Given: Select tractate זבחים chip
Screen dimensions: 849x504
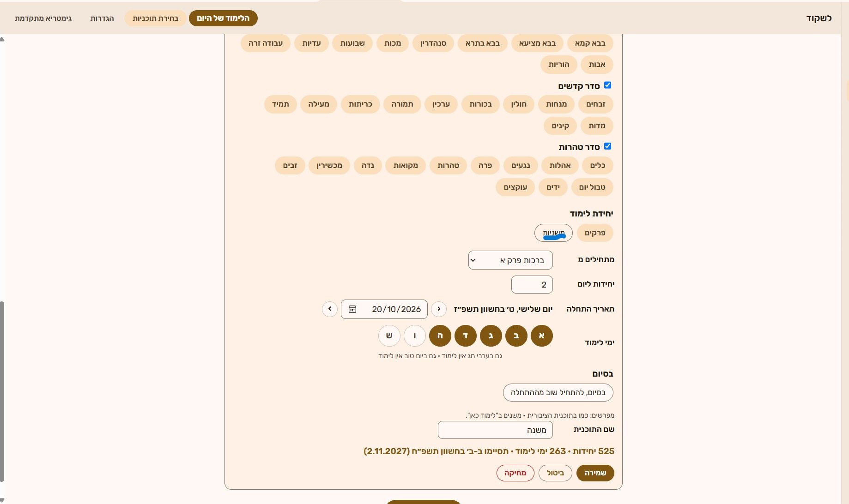Looking at the screenshot, I should pyautogui.click(x=596, y=104).
